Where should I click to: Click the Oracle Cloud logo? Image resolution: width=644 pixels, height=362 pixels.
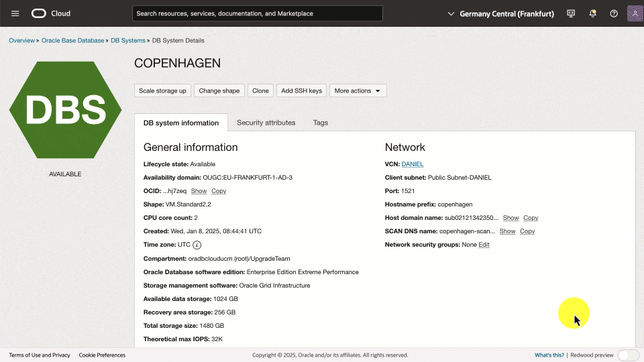pyautogui.click(x=51, y=13)
